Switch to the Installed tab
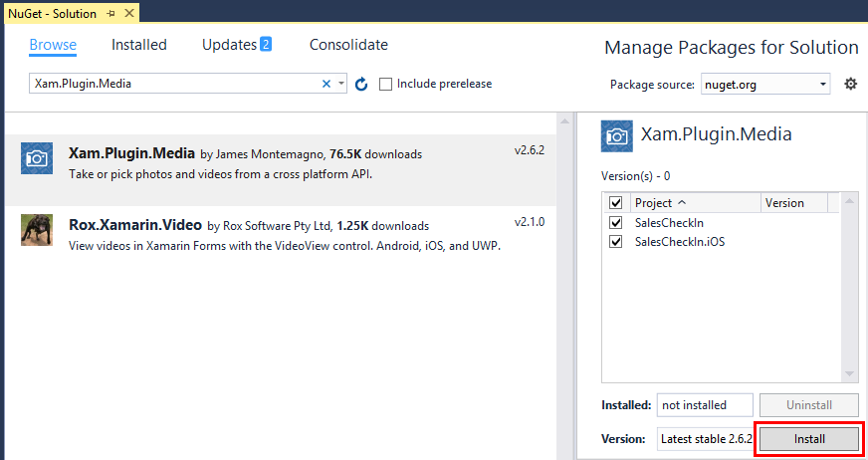Viewport: 868px width, 460px height. click(139, 45)
